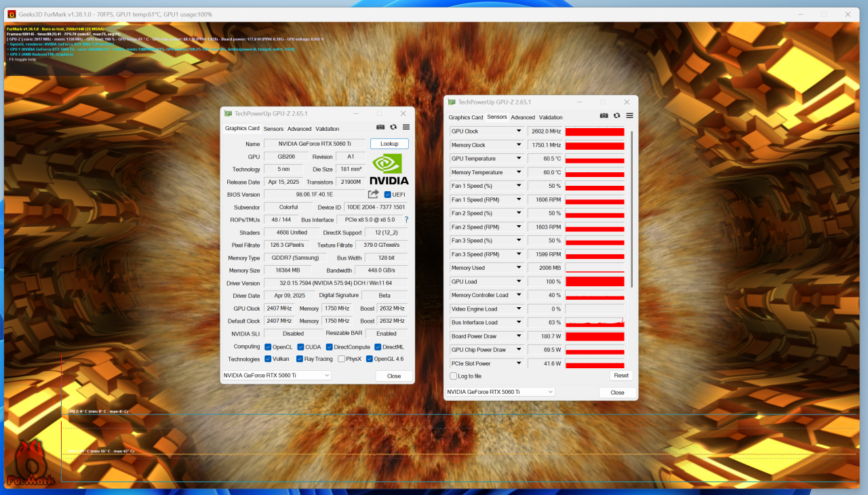Image resolution: width=868 pixels, height=495 pixels.
Task: Click the Subvendor value "Colorful"
Action: 288,207
